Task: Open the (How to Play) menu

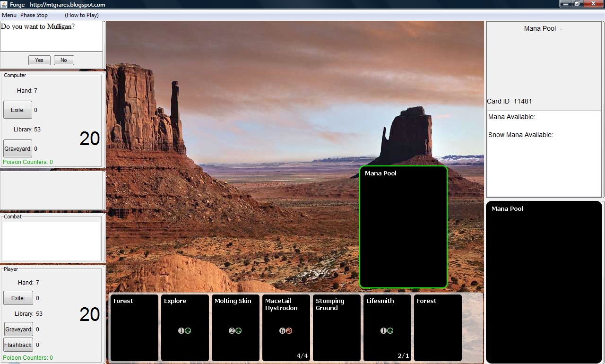Action: 82,15
